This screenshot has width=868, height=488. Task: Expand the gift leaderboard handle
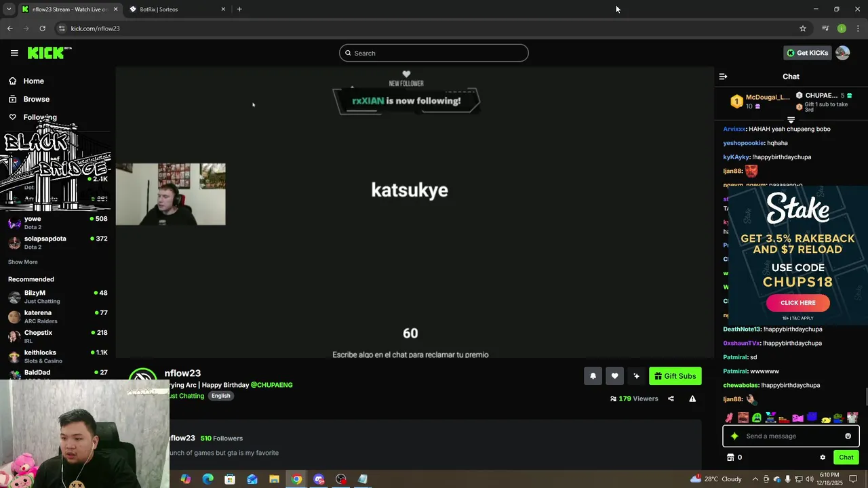coord(791,120)
